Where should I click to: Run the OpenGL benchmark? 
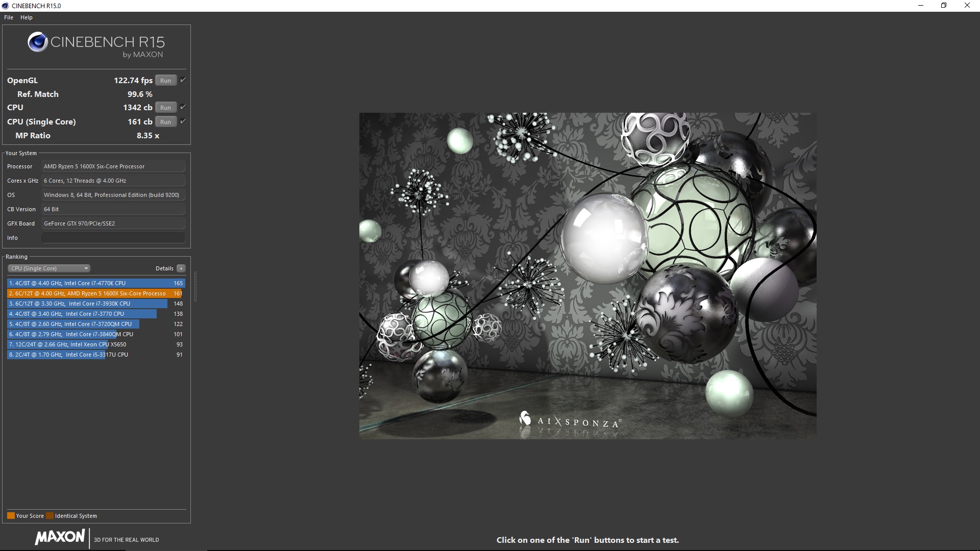pyautogui.click(x=165, y=81)
